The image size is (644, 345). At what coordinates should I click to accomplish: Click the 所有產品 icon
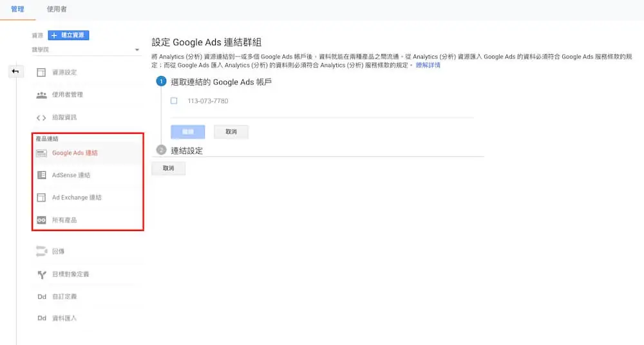click(x=41, y=220)
